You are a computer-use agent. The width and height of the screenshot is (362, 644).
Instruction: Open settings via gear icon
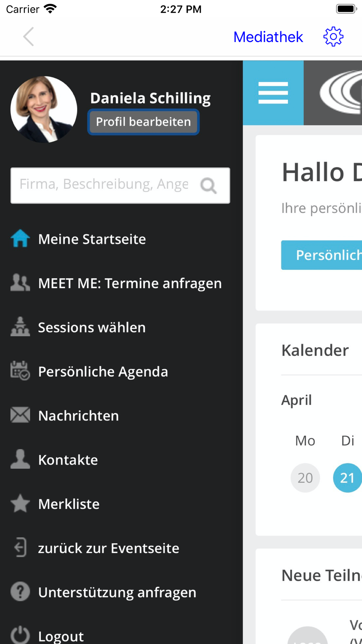pyautogui.click(x=333, y=37)
